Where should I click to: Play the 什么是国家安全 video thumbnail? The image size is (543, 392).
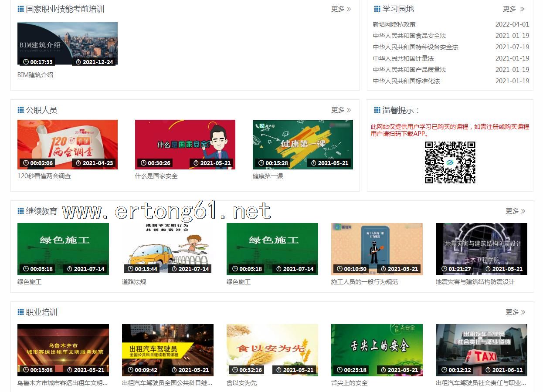click(x=185, y=144)
